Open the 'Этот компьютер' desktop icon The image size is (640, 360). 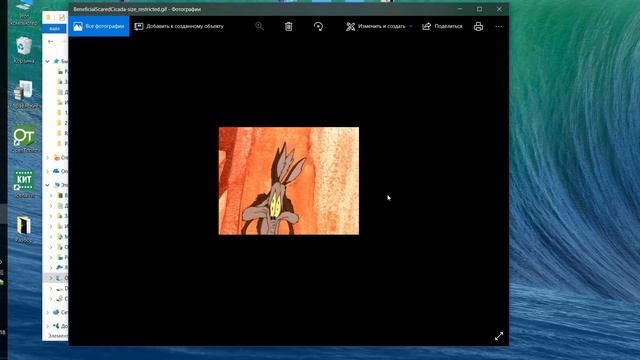click(24, 13)
